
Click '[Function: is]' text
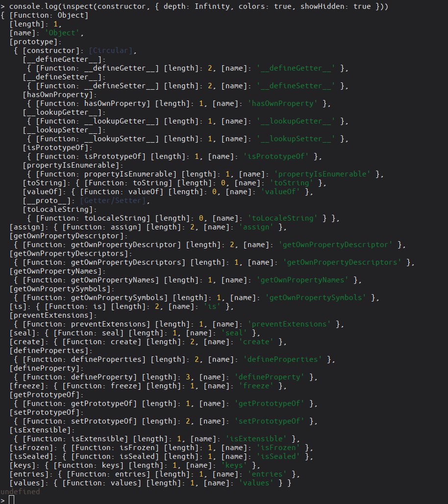(75, 306)
